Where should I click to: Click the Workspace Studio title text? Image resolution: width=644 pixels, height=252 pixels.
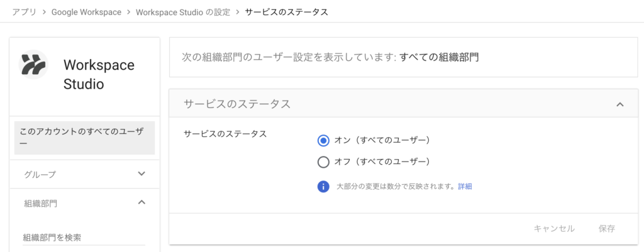pyautogui.click(x=99, y=74)
